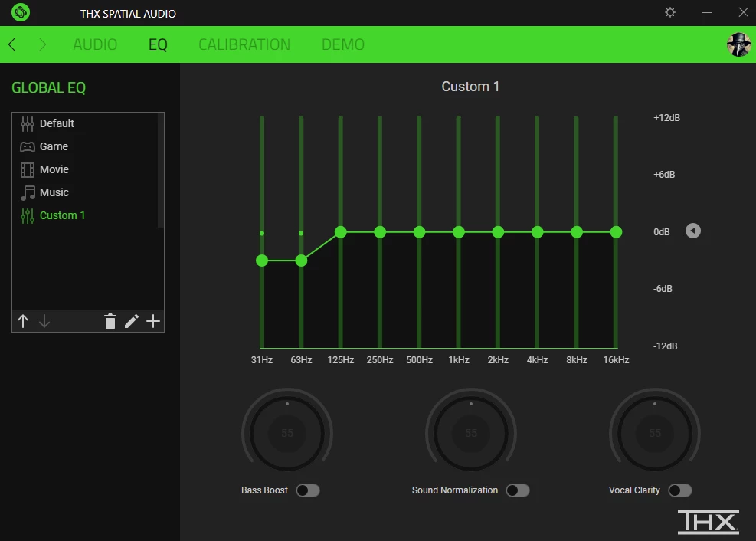Click the Music preset note icon

[28, 193]
